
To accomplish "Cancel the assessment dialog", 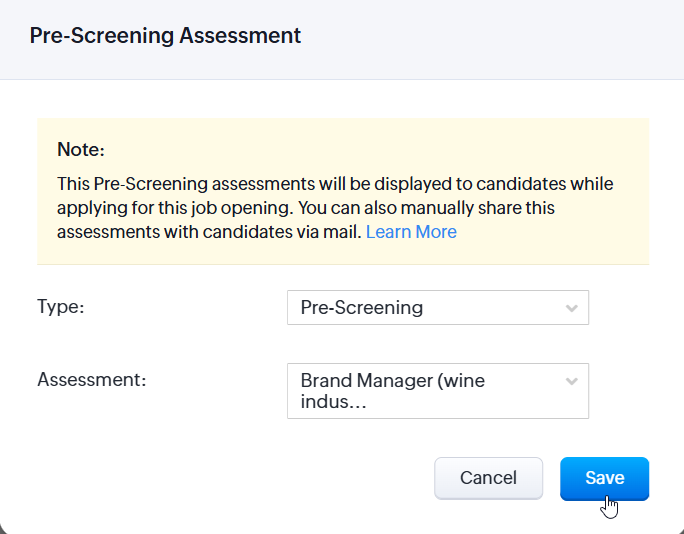I will pos(488,478).
